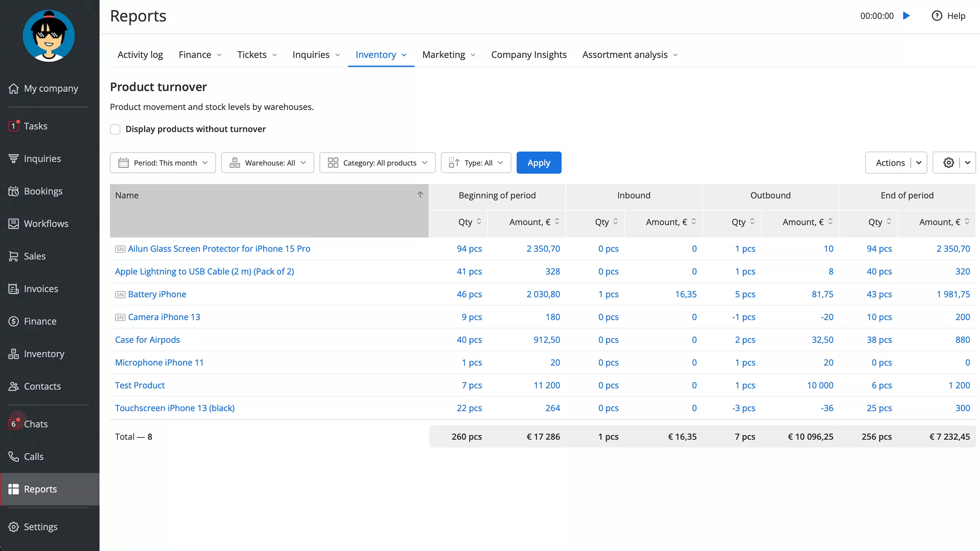This screenshot has height=551, width=980.
Task: Open Chats from the sidebar
Action: pos(36,424)
